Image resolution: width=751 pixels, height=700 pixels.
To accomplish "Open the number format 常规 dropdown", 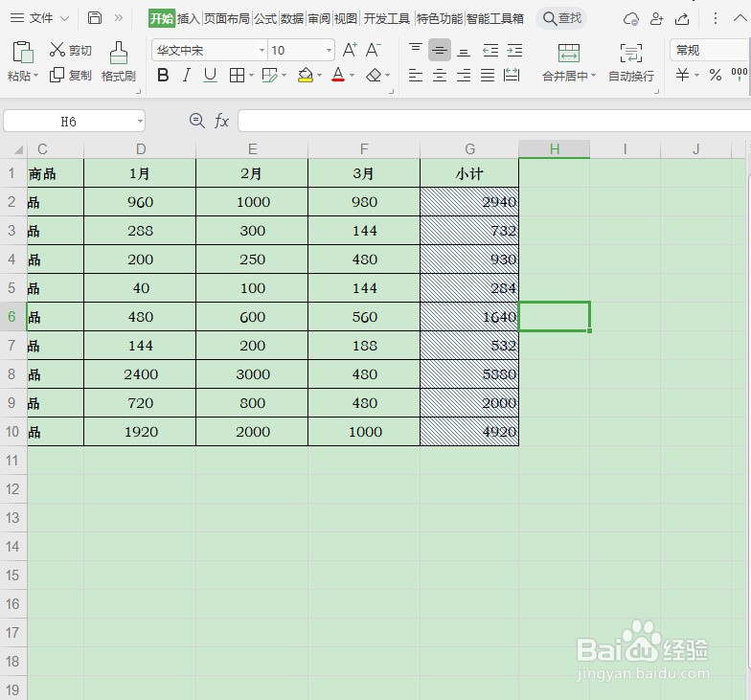I will [x=709, y=50].
